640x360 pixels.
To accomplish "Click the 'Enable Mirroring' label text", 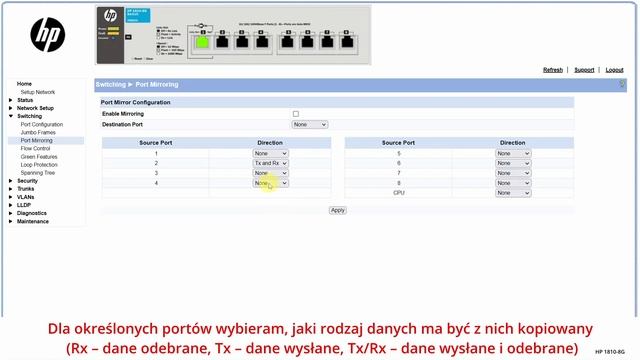I will point(123,114).
